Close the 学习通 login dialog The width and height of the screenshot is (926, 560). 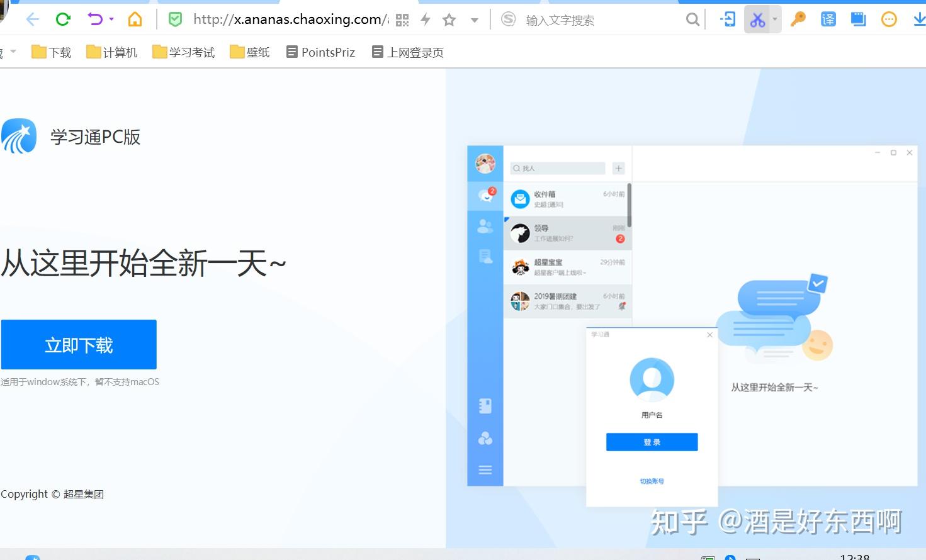point(709,335)
